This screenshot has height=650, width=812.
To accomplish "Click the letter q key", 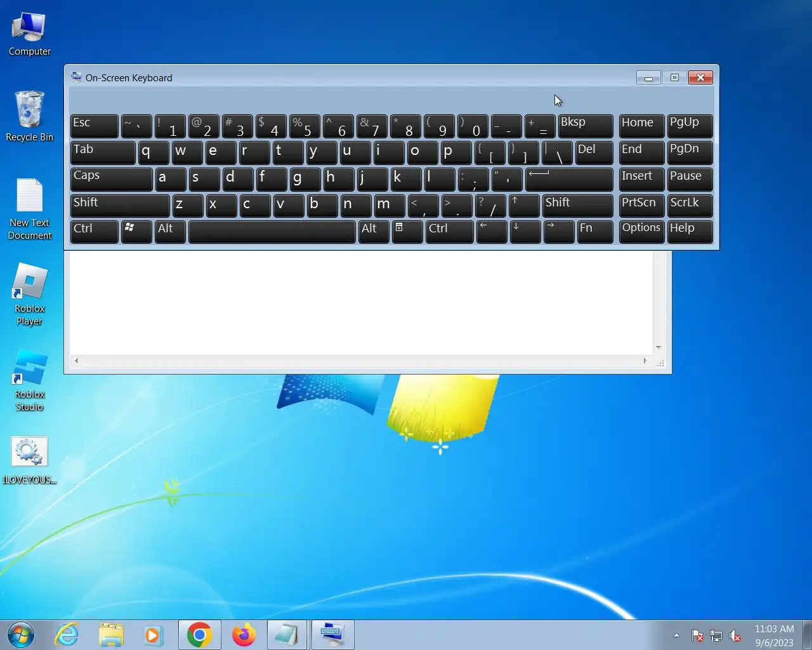I will pyautogui.click(x=154, y=153).
